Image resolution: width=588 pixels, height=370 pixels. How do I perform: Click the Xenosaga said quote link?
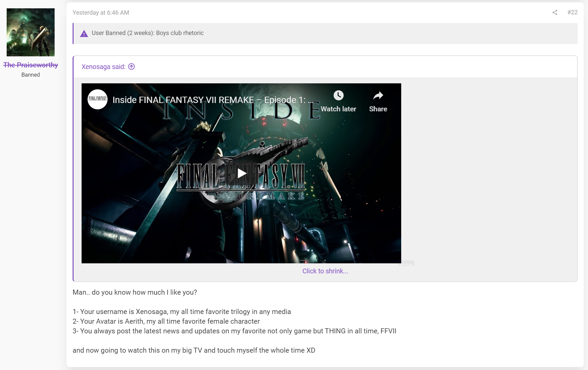point(104,67)
